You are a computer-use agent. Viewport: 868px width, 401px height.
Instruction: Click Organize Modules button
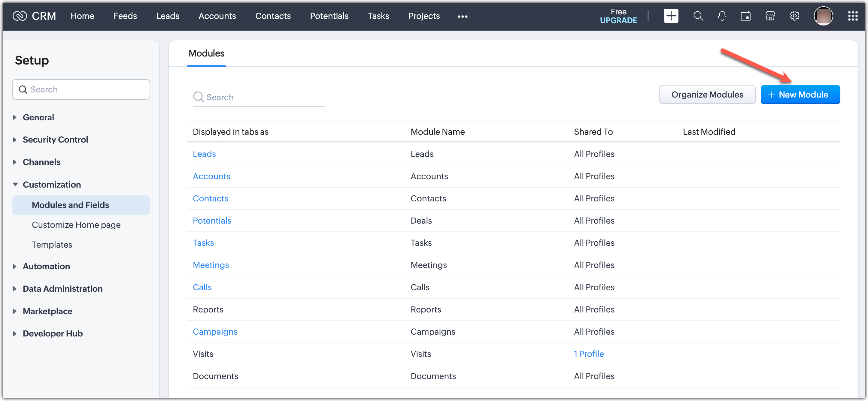707,95
